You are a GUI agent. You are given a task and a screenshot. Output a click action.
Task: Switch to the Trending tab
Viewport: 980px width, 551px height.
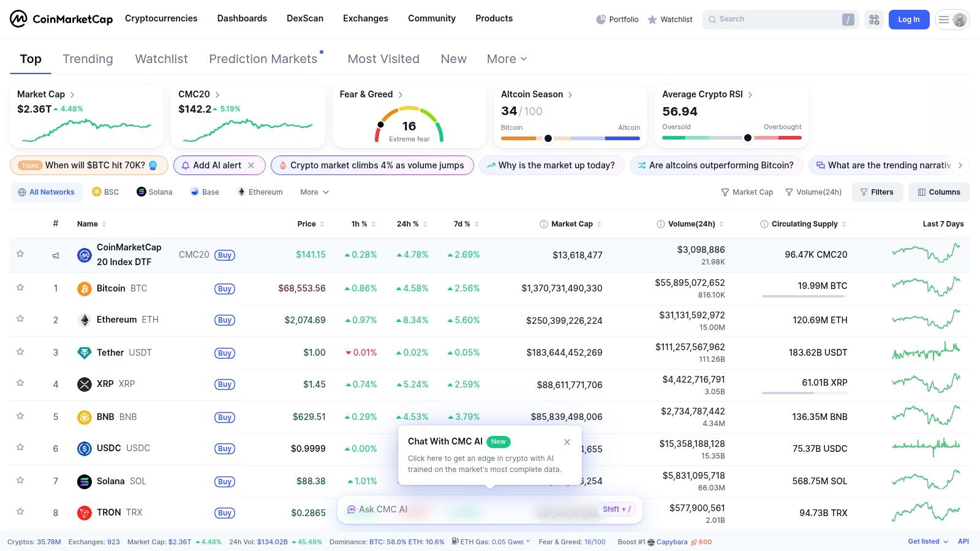pos(88,59)
